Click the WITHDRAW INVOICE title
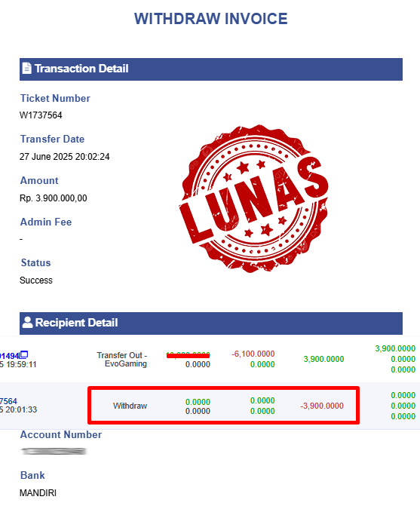The width and height of the screenshot is (420, 515). (x=210, y=19)
